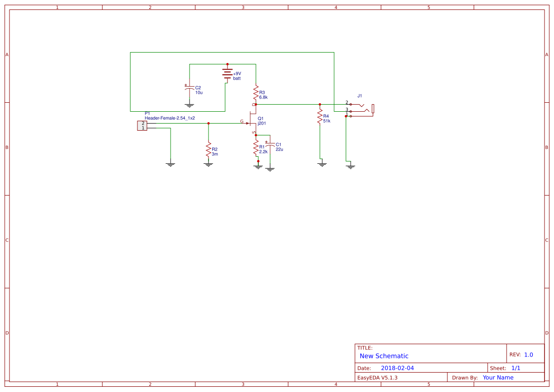Select junction dot at R4 drain node

pyautogui.click(x=320, y=104)
